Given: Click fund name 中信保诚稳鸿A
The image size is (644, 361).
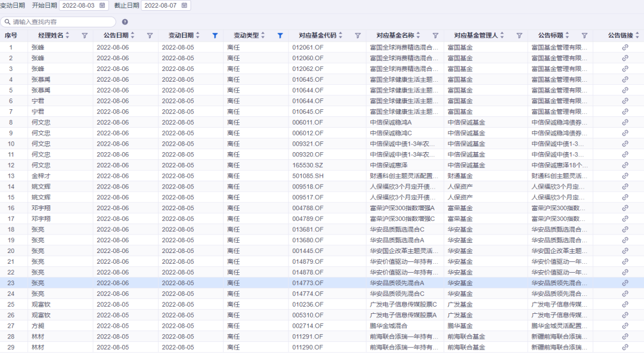Looking at the screenshot, I should click(x=391, y=122).
